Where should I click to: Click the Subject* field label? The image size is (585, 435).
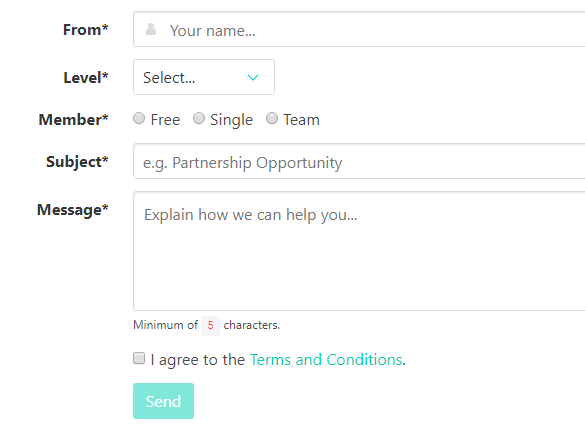click(77, 162)
